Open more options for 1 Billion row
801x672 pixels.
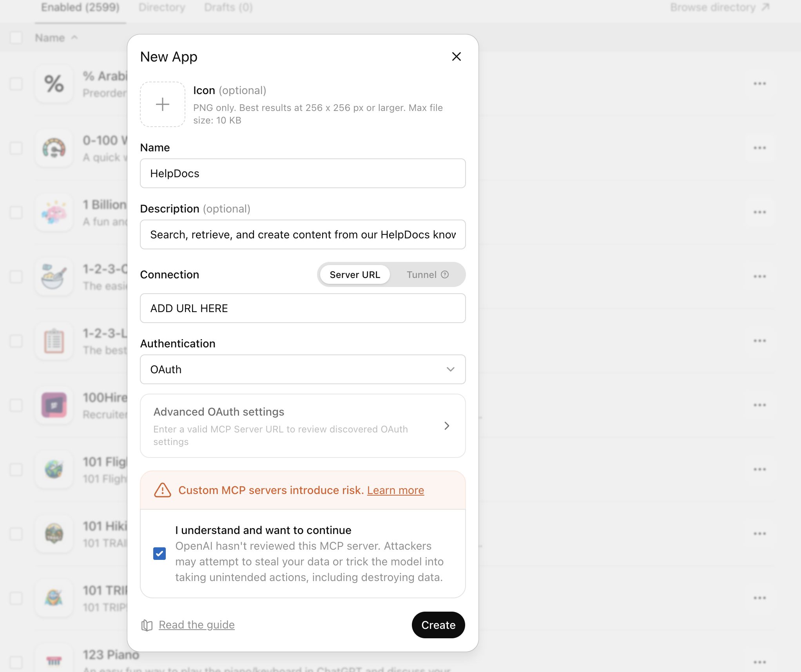[x=759, y=212]
